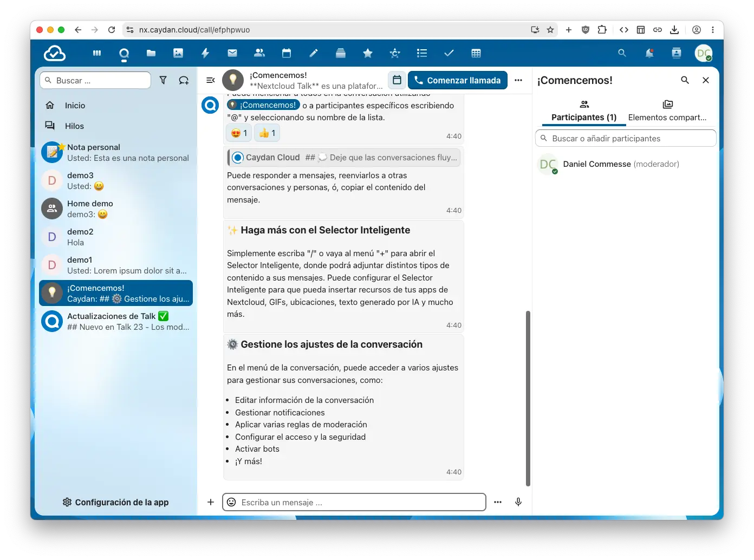Open the Notes pencil icon
754x560 pixels.
(314, 53)
